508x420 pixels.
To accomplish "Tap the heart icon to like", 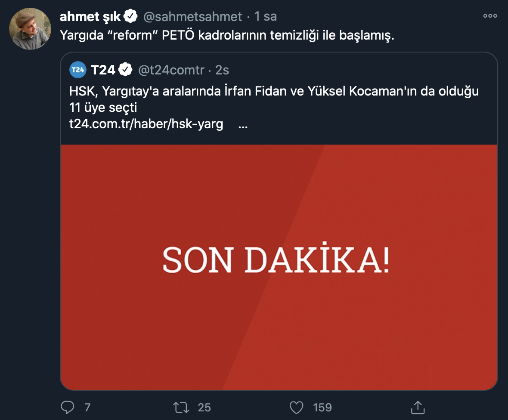I will click(x=297, y=407).
